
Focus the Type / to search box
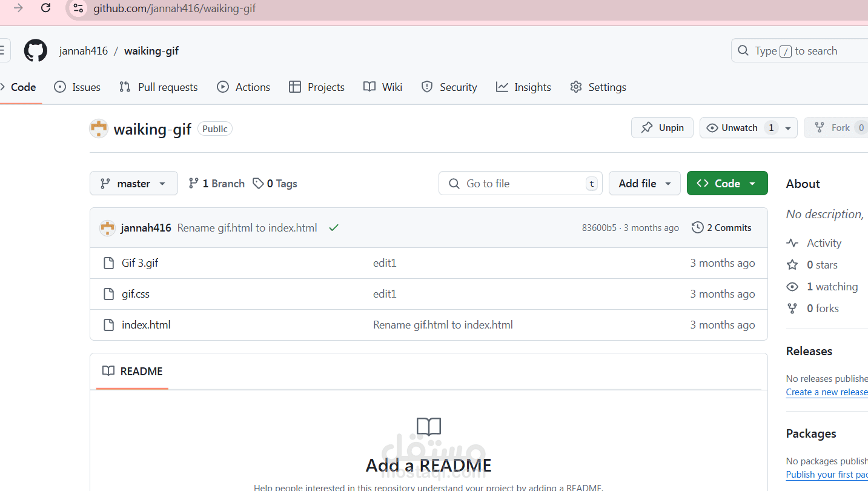[800, 51]
